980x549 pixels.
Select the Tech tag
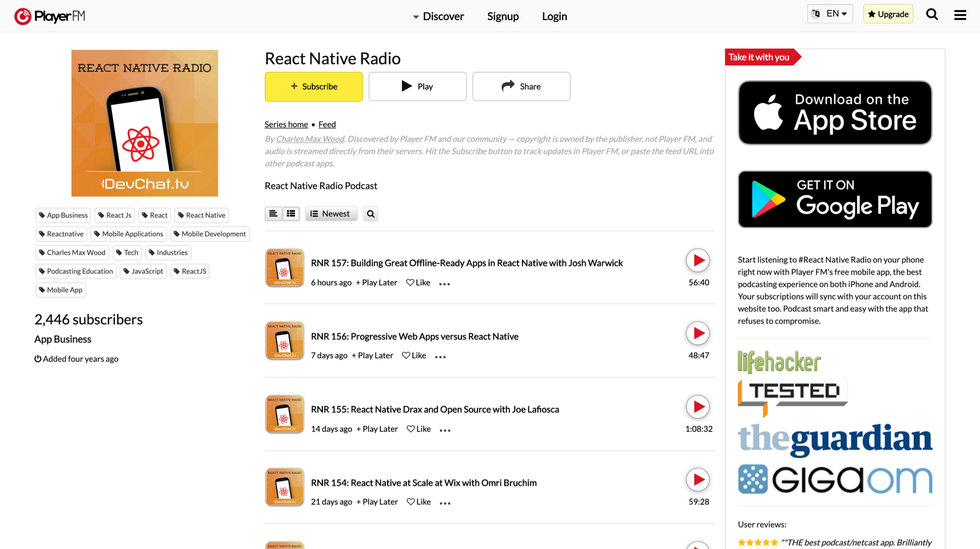(x=128, y=253)
